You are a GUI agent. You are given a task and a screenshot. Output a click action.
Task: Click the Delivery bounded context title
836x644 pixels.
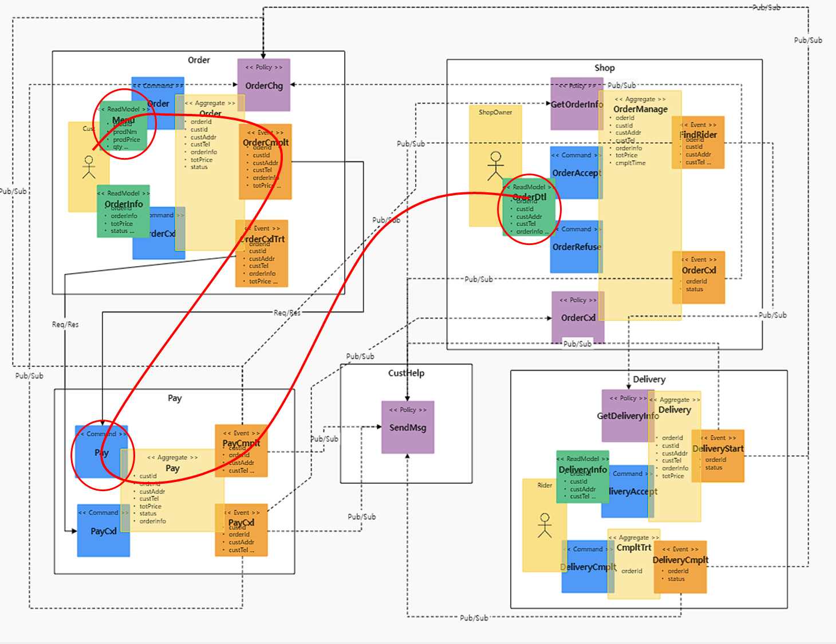click(x=649, y=379)
